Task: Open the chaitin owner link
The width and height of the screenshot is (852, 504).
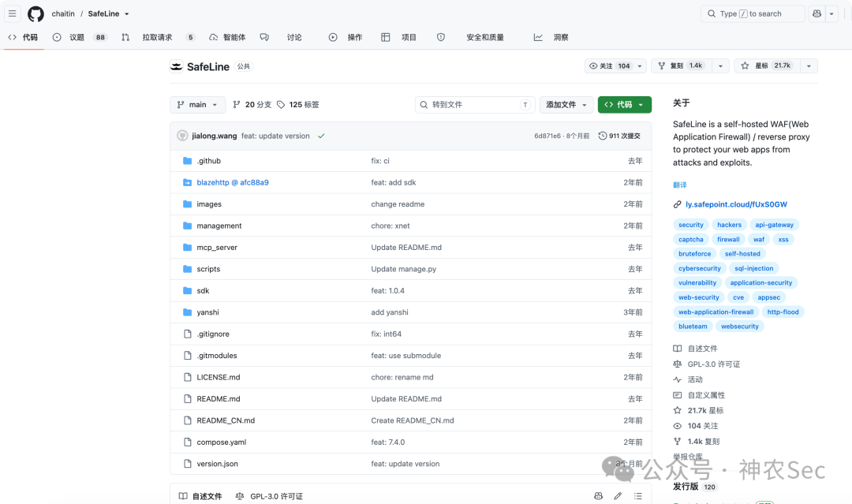Action: [x=63, y=13]
